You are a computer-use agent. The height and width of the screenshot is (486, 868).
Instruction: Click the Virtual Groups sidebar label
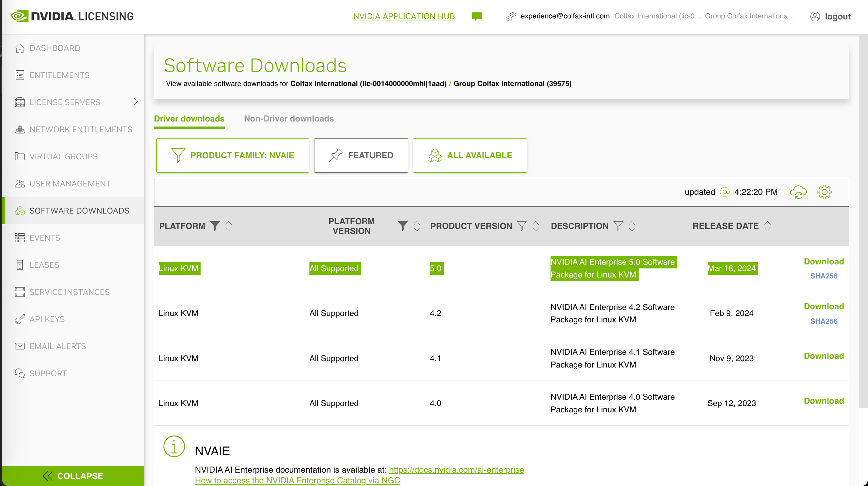[64, 157]
